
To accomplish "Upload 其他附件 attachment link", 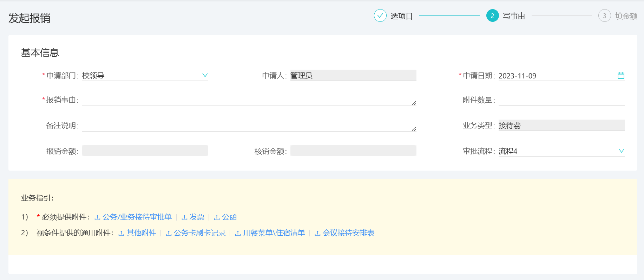I will click(x=141, y=233).
